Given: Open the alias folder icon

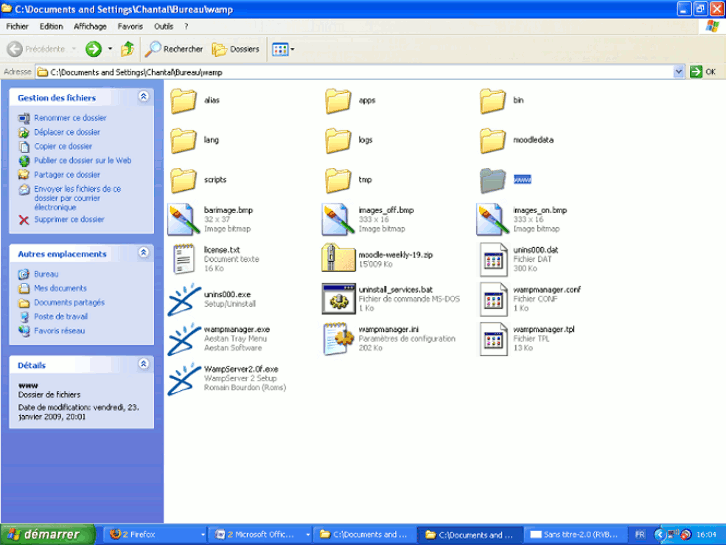Looking at the screenshot, I should tap(183, 100).
